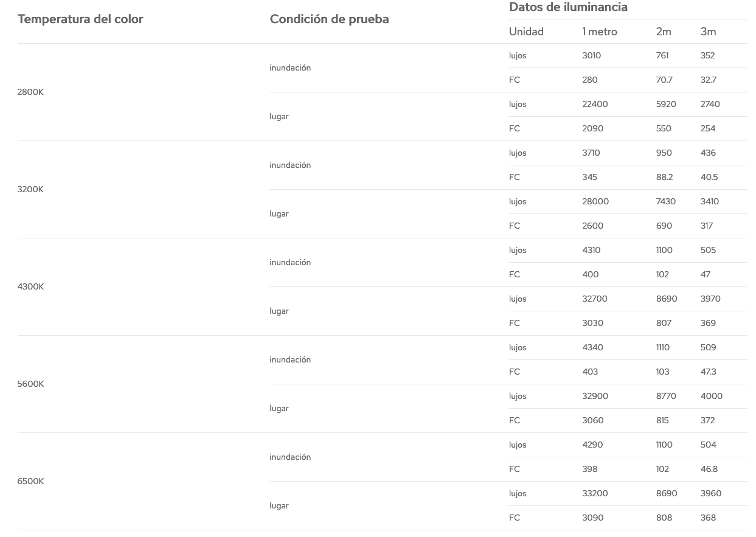756x537 pixels.
Task: Select the 33200 lux value
Action: point(595,493)
